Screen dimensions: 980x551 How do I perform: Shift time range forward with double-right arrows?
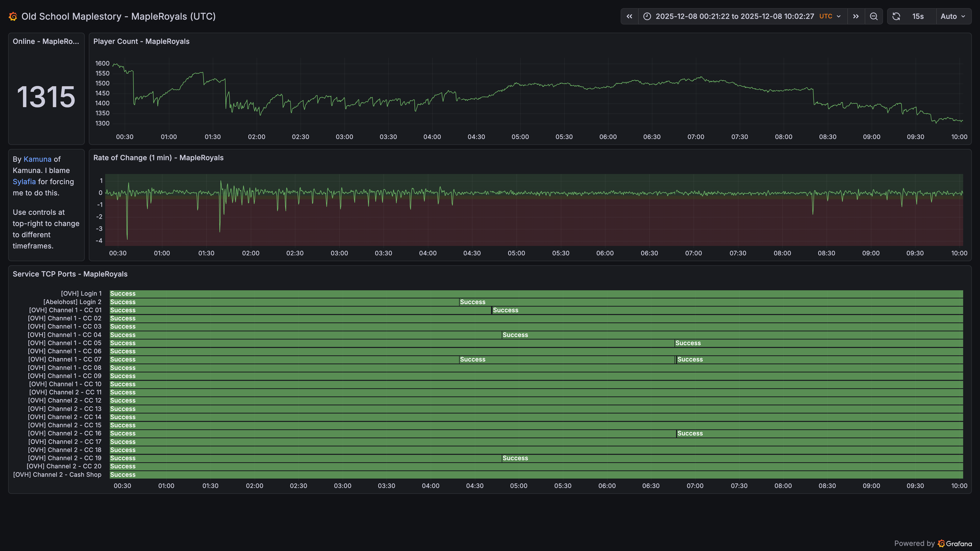[856, 16]
